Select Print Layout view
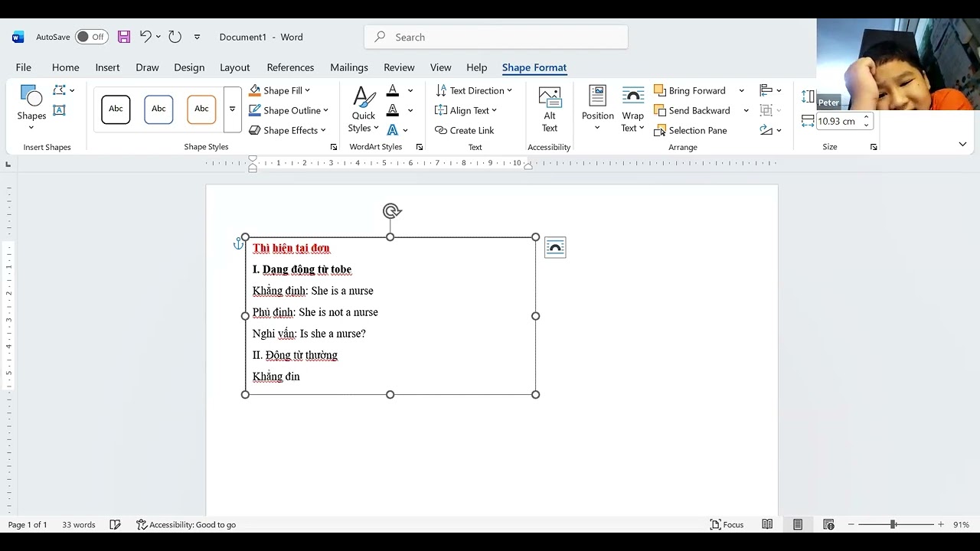980x551 pixels. click(x=798, y=524)
